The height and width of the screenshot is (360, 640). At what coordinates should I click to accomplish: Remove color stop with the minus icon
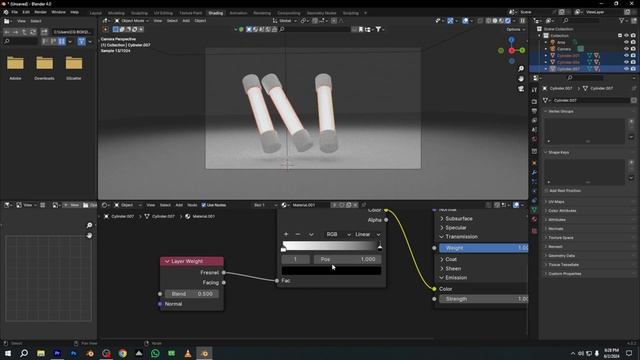298,234
